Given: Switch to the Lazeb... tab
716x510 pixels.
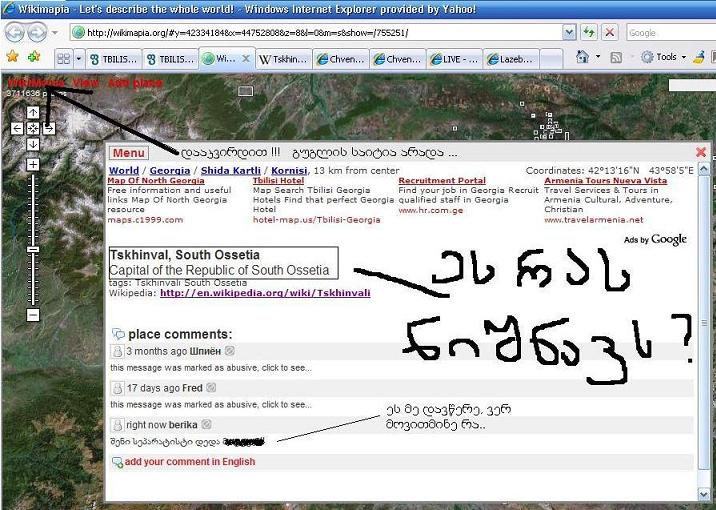Looking at the screenshot, I should coord(511,59).
